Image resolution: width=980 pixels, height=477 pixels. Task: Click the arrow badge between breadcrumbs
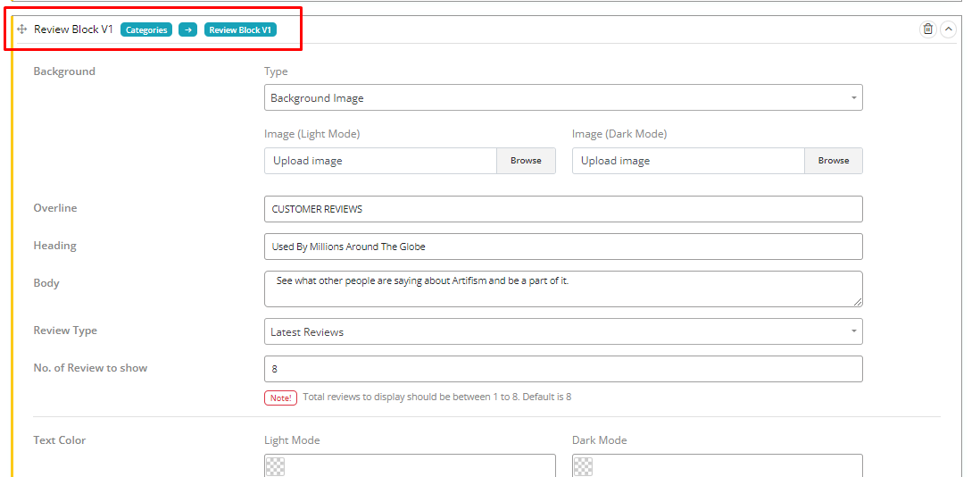[187, 29]
